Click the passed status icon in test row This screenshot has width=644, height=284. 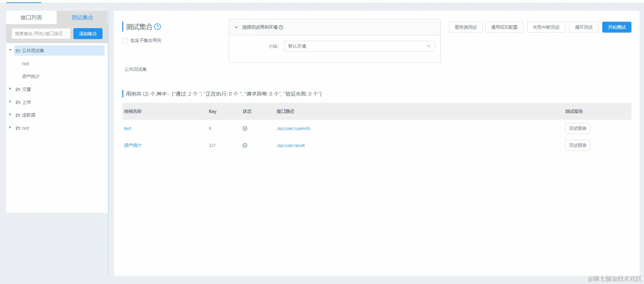point(245,129)
